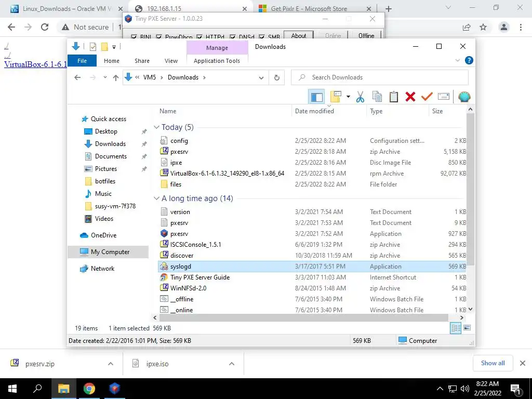Image resolution: width=532 pixels, height=399 pixels.
Task: Open Chrome from the taskbar
Action: pos(89,389)
